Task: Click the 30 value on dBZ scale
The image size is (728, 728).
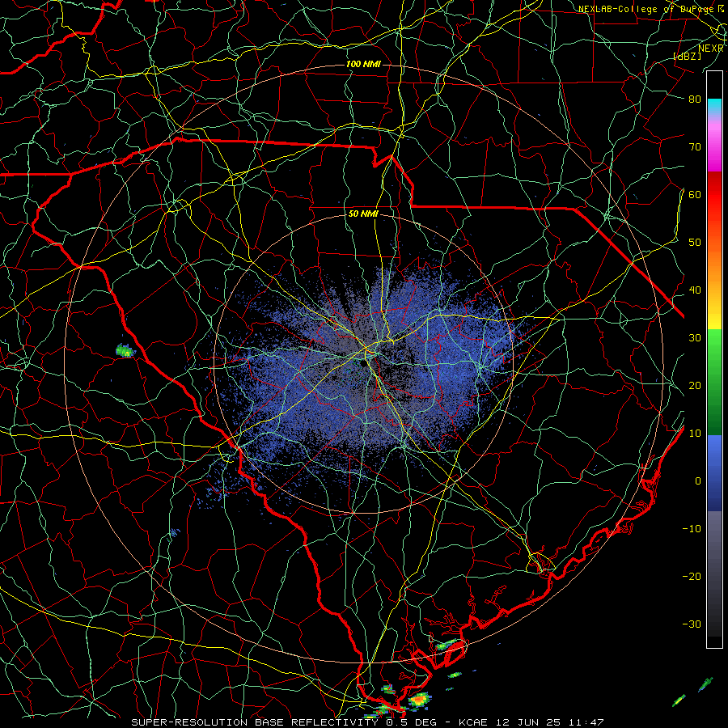Action: coord(695,338)
